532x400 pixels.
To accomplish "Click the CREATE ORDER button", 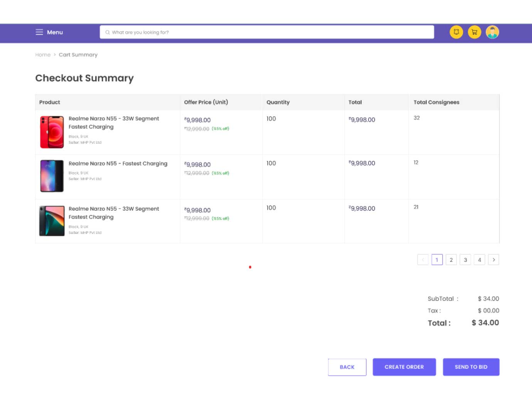I will point(404,367).
